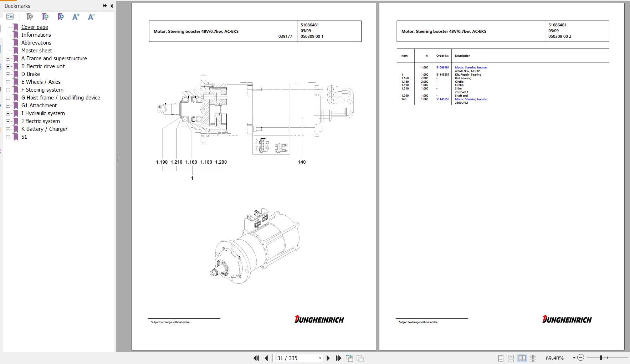
Task: Select the F Steering system bookmark
Action: pos(42,90)
